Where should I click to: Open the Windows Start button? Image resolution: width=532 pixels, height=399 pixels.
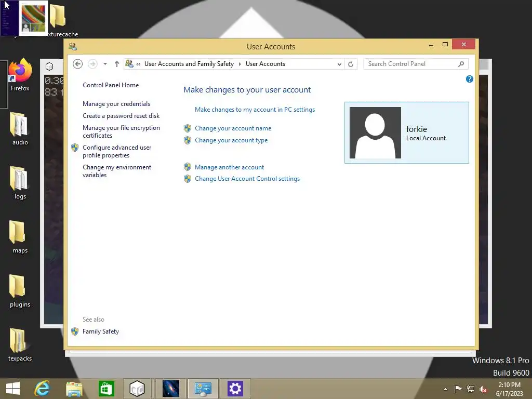(x=13, y=389)
